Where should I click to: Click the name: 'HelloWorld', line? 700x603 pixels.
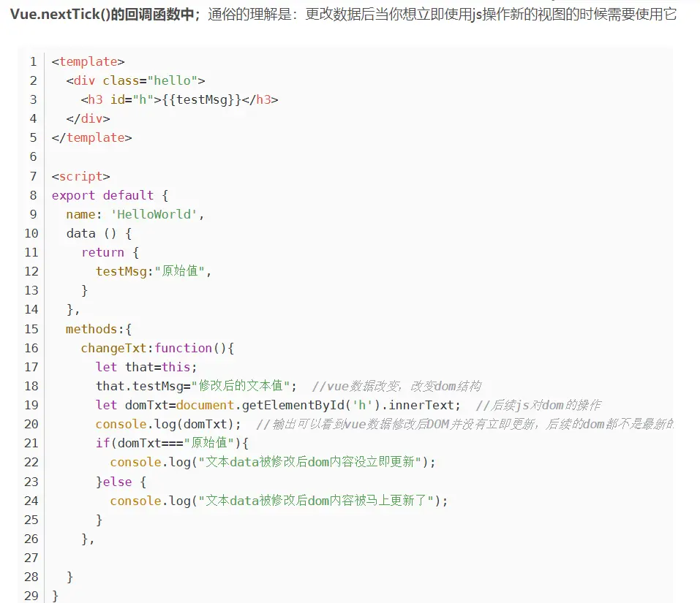tap(135, 215)
